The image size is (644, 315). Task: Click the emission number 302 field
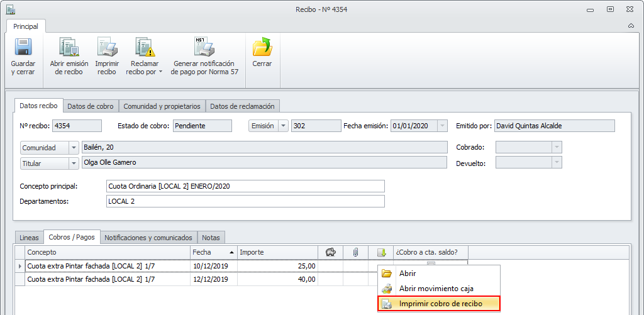coord(316,126)
